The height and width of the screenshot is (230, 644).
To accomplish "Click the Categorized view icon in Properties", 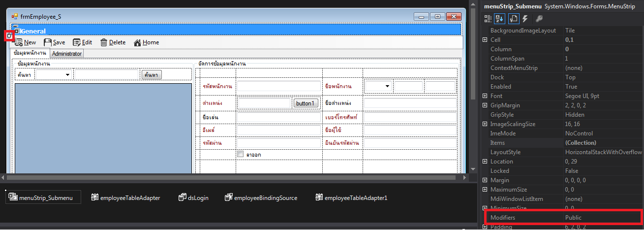I will click(488, 18).
